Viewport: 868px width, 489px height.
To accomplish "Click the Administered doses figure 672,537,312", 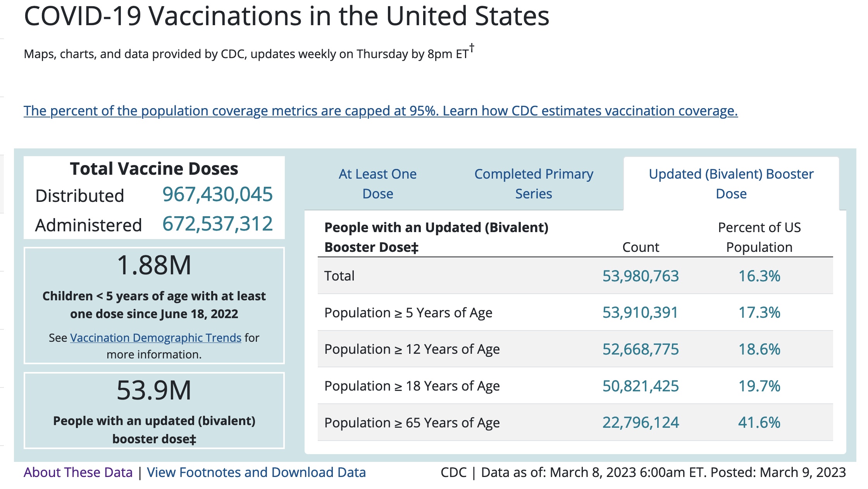I will pyautogui.click(x=217, y=224).
